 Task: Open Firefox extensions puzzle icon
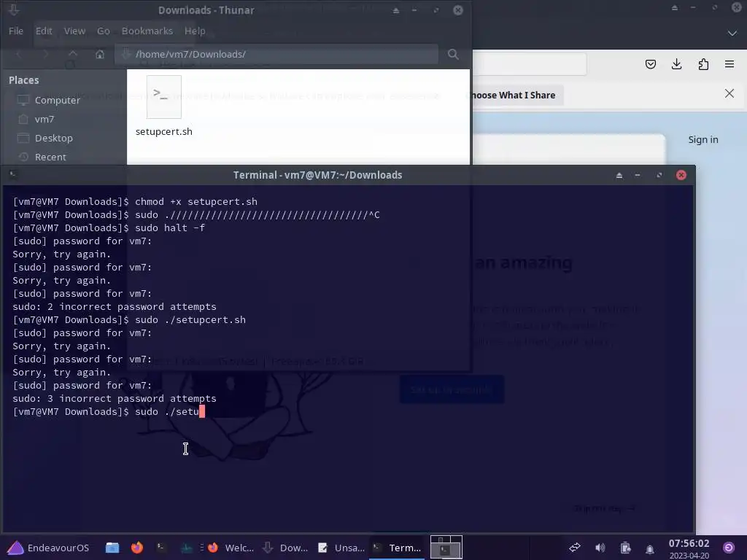[703, 64]
